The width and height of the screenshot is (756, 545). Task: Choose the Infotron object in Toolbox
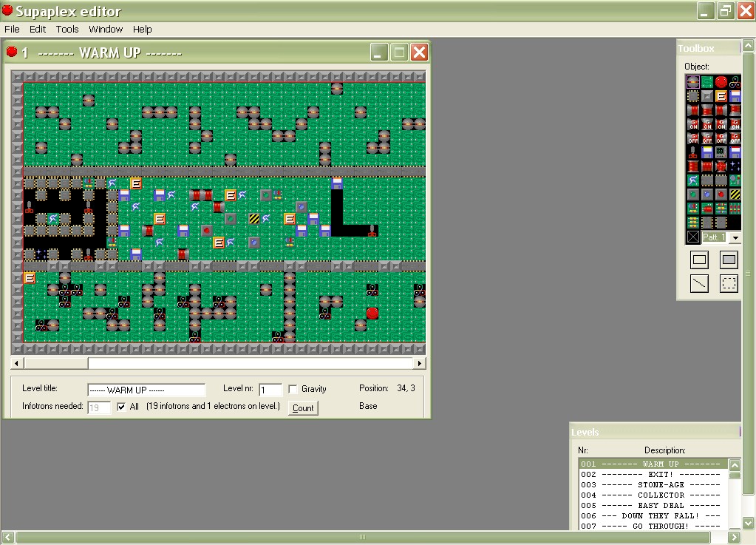point(735,82)
